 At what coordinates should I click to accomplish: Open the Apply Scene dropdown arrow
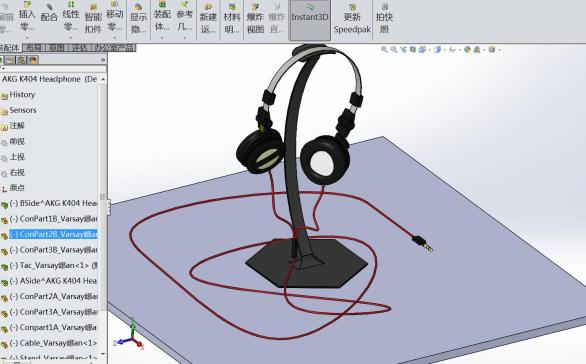484,50
